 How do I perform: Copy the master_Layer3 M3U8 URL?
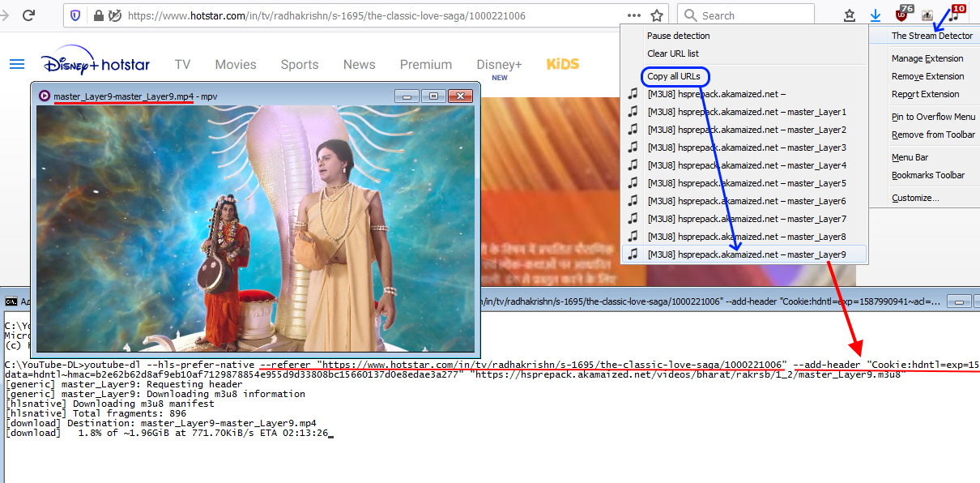[x=744, y=147]
